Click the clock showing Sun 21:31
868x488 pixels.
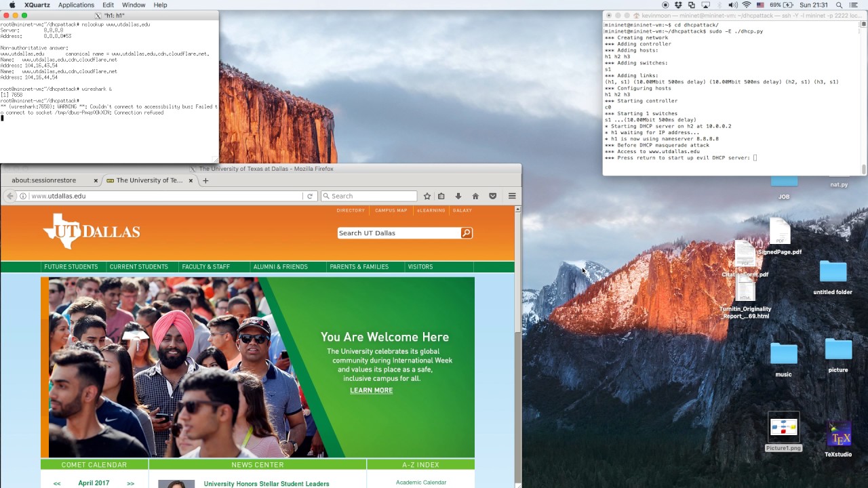(x=814, y=5)
